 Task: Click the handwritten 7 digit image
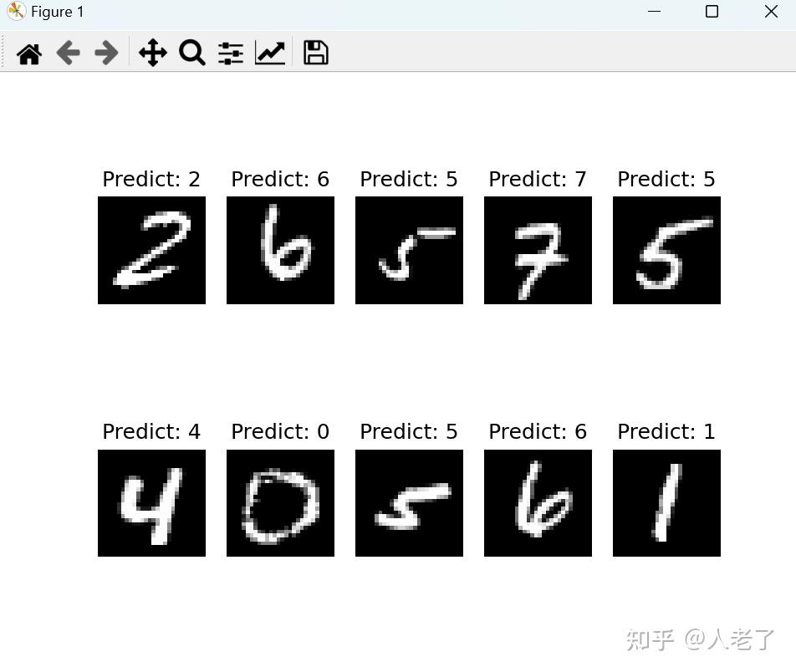coord(538,250)
